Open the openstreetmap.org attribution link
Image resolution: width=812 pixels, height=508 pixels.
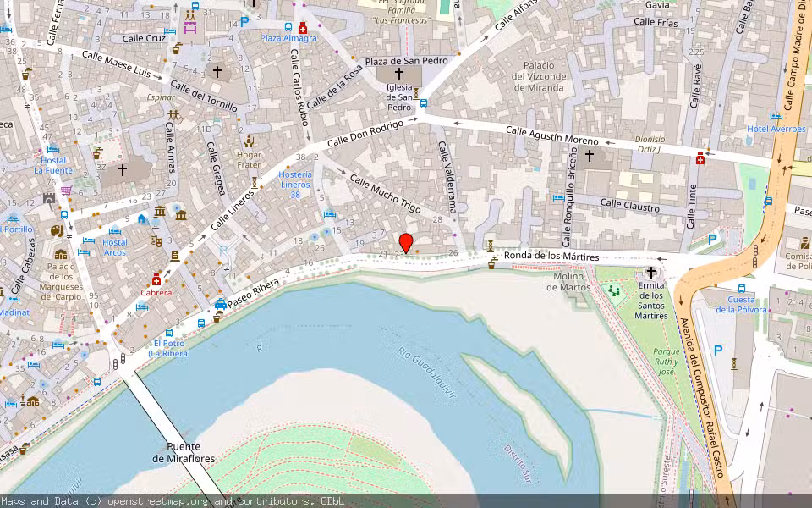(x=157, y=501)
